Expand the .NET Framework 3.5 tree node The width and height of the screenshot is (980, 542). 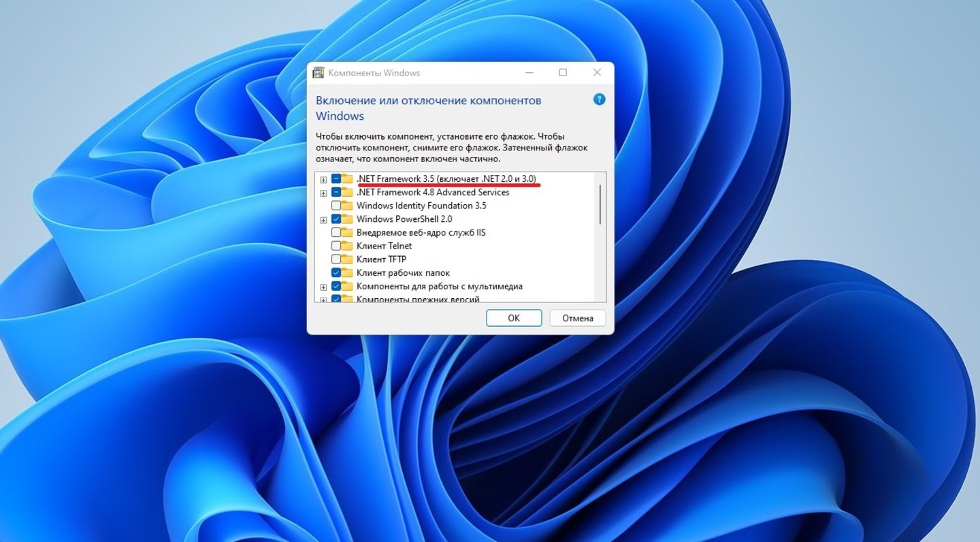[323, 179]
